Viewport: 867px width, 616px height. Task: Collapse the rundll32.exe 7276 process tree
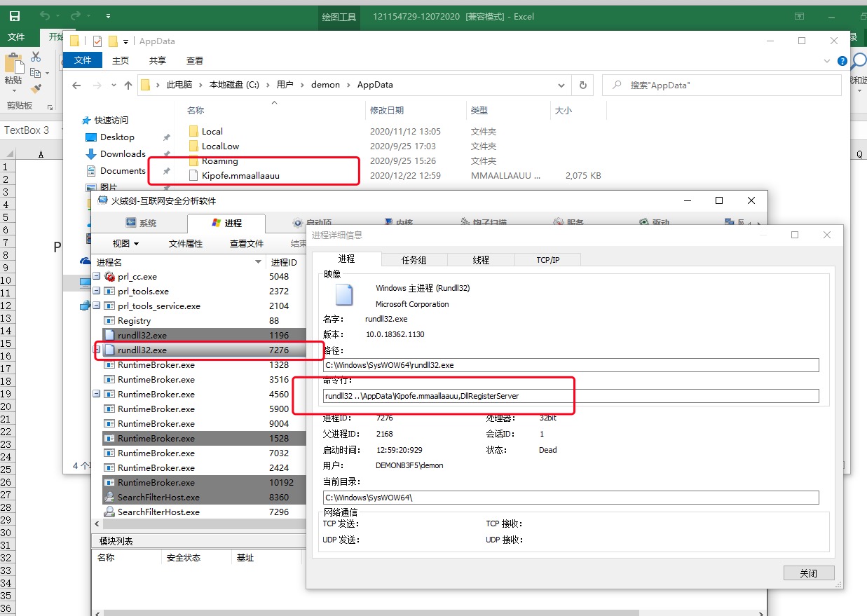pos(97,348)
